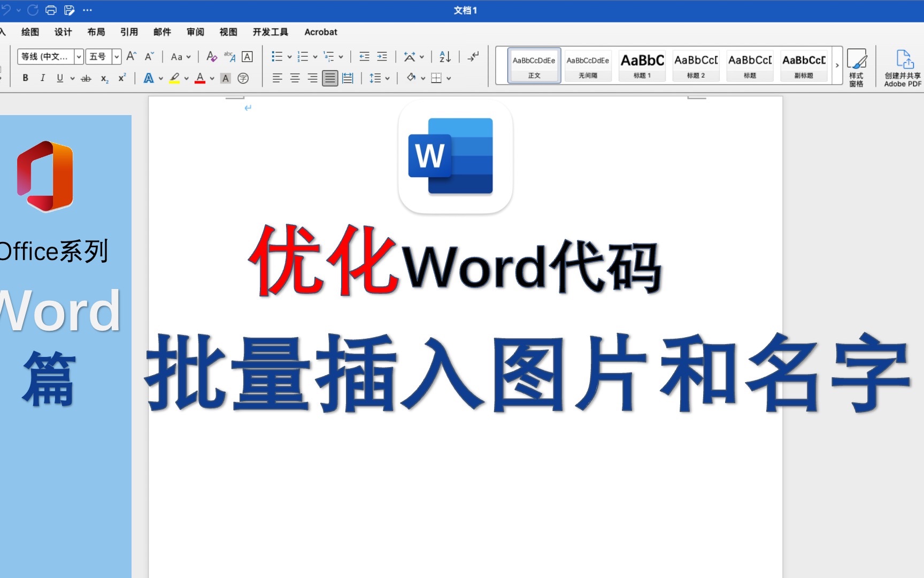924x578 pixels.
Task: Click Create and Share Adobe PDF
Action: tap(903, 67)
